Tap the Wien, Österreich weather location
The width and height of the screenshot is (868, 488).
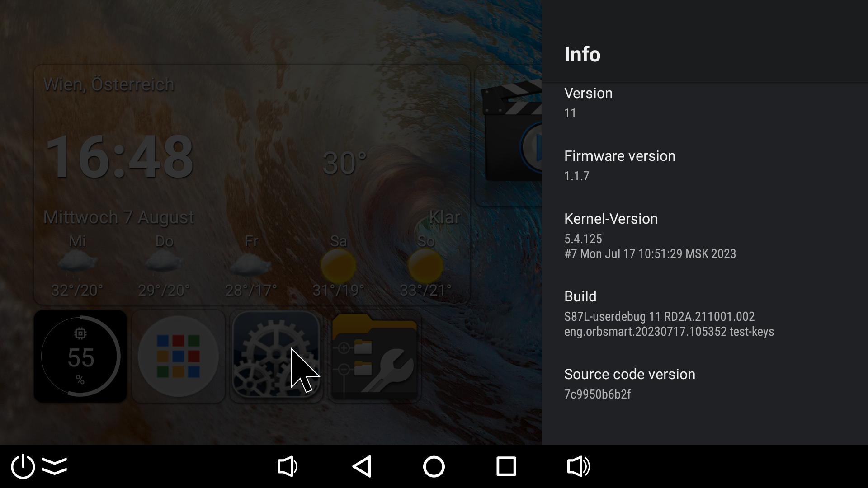click(x=109, y=84)
